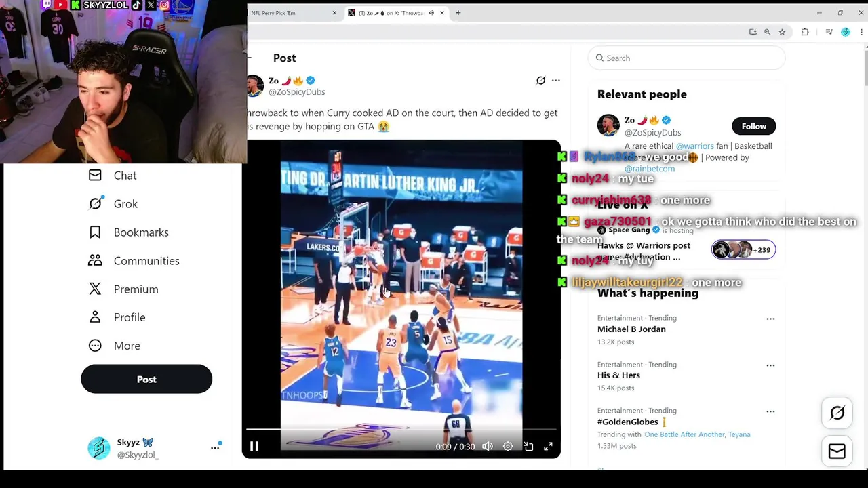Bookmark this page with the star icon
Image resolution: width=868 pixels, height=488 pixels.
(782, 32)
